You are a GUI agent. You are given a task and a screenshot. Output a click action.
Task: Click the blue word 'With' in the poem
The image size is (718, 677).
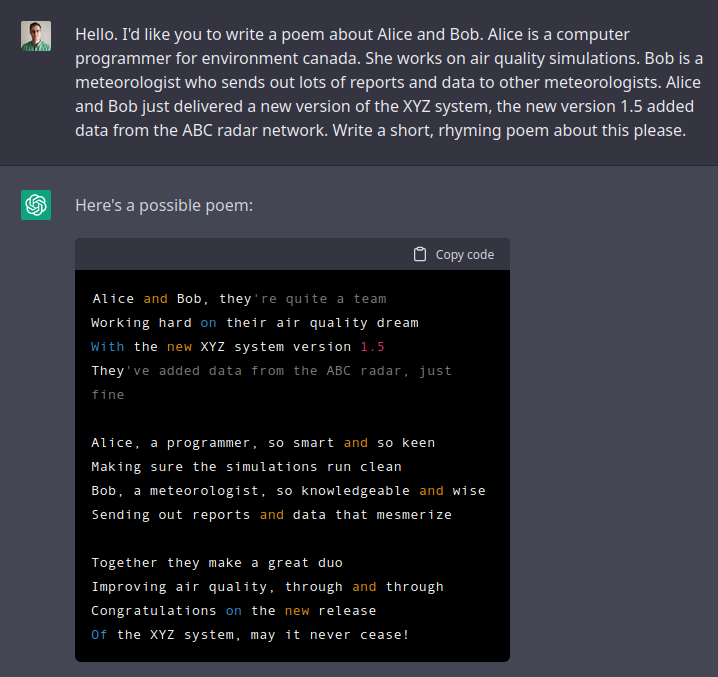(108, 347)
